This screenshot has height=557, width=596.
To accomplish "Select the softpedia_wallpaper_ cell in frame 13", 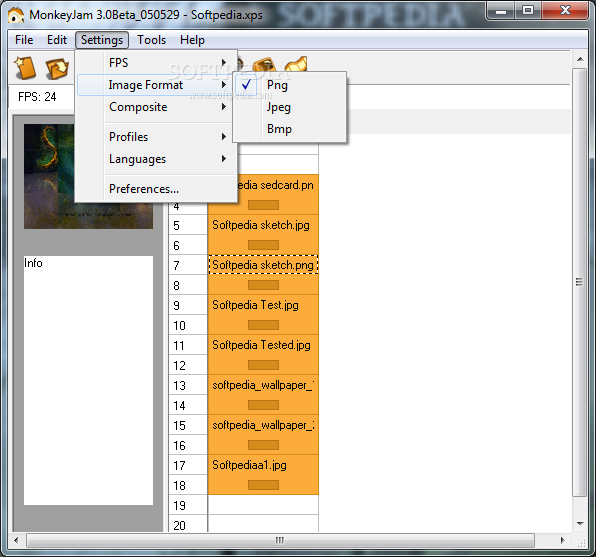I will (x=263, y=385).
